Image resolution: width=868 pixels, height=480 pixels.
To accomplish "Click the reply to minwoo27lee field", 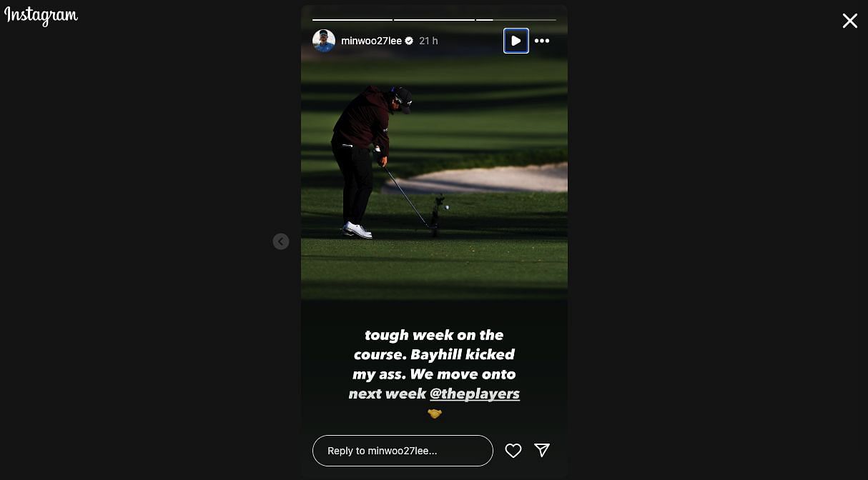I will coord(403,451).
